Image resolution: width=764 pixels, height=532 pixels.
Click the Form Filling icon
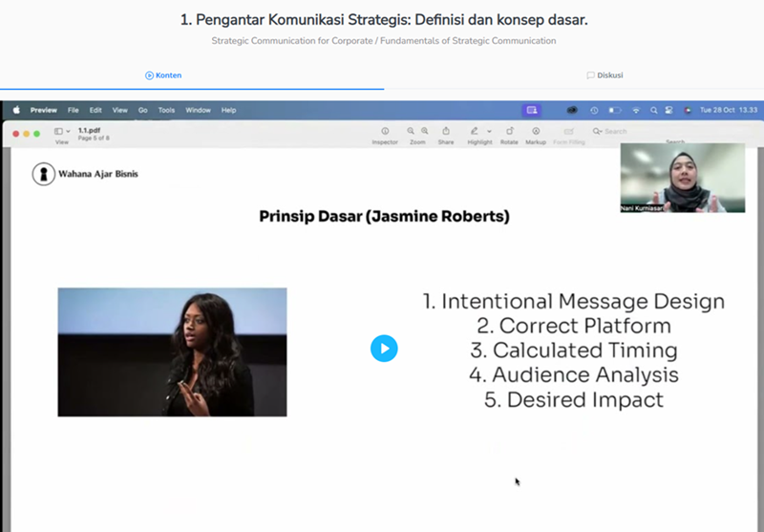pyautogui.click(x=568, y=131)
